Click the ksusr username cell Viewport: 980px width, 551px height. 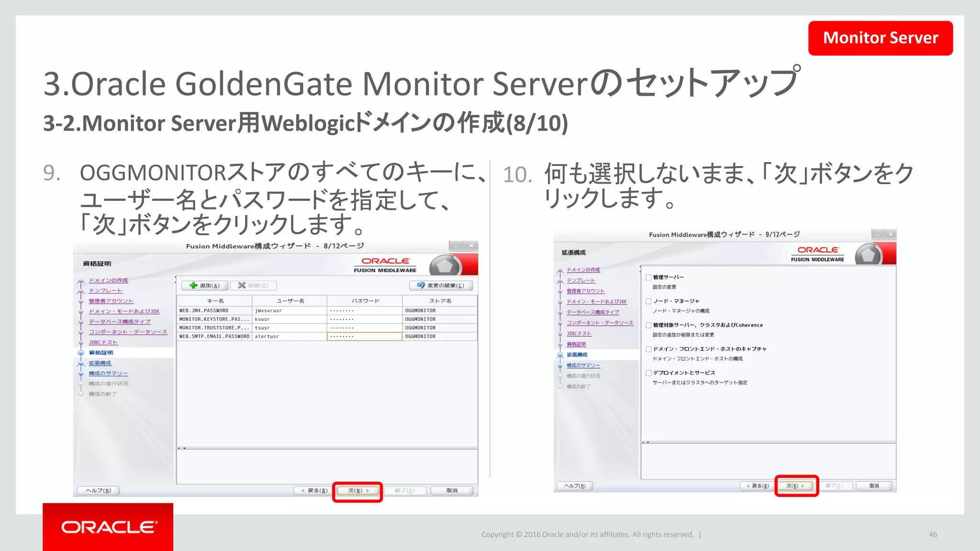coord(290,319)
